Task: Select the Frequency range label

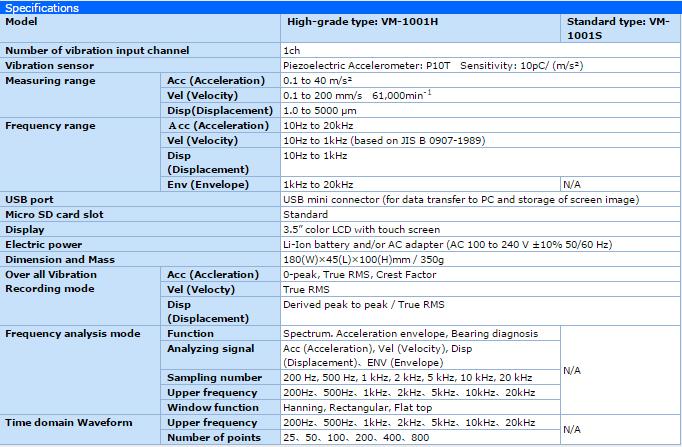Action: [x=50, y=126]
